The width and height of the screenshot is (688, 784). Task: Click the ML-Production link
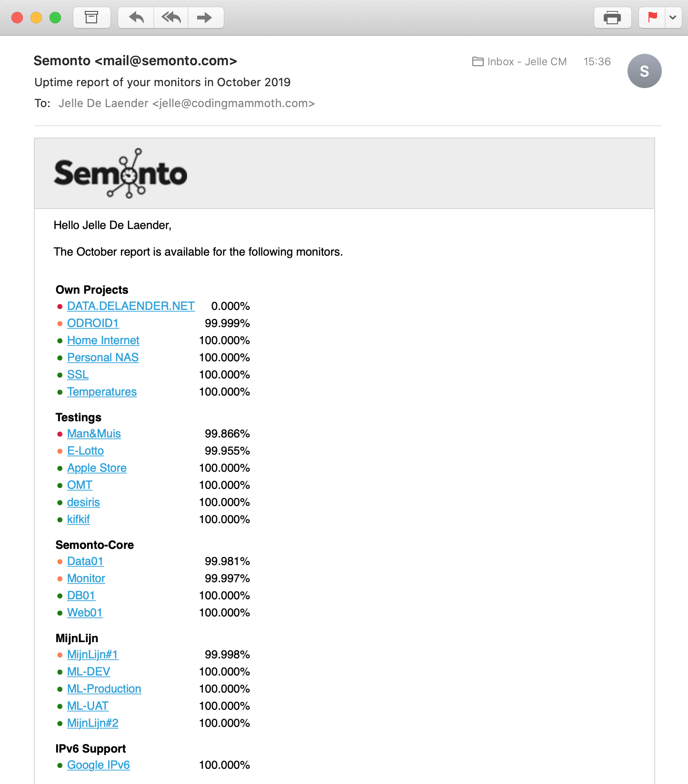(x=104, y=689)
